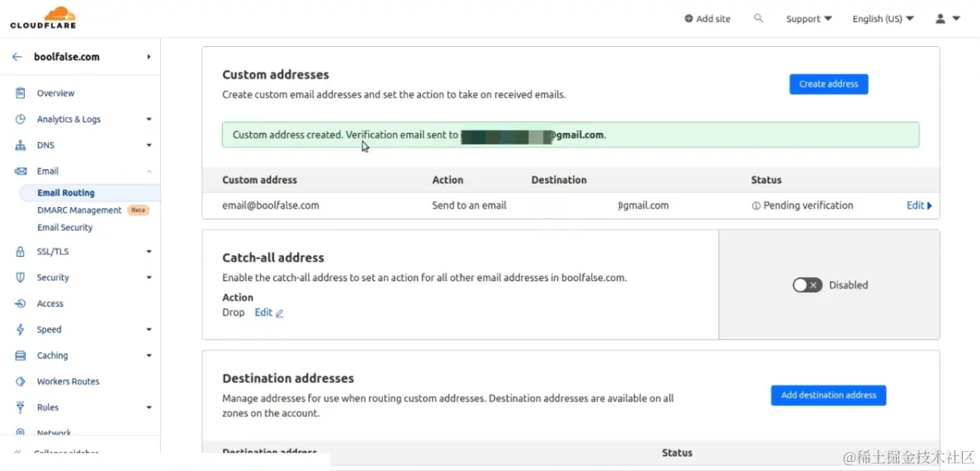Screen dimensions: 980x471
Task: Click the Add site plus icon
Action: tap(689, 19)
